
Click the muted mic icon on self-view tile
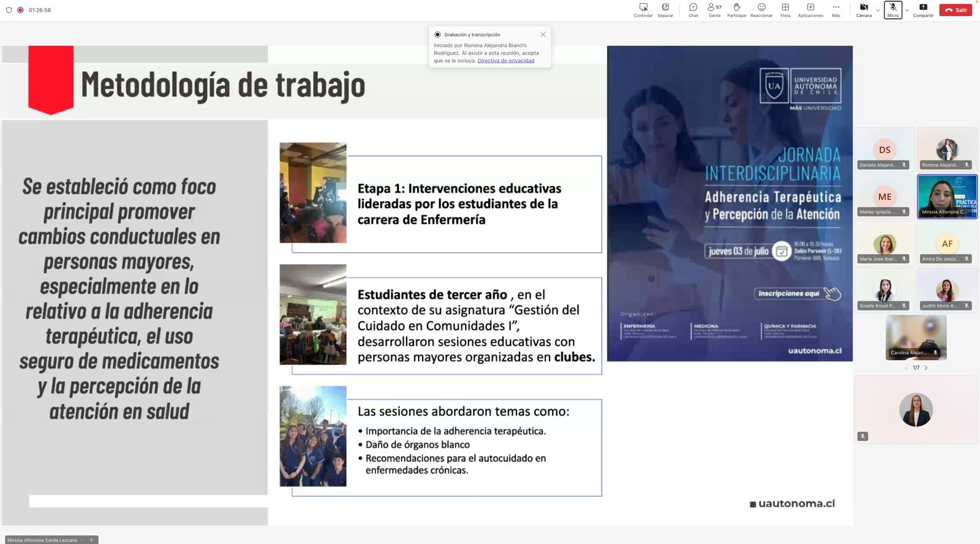(x=862, y=436)
